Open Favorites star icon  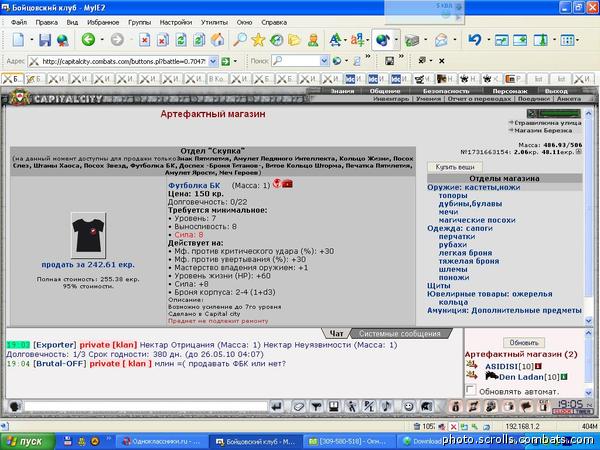[258, 39]
